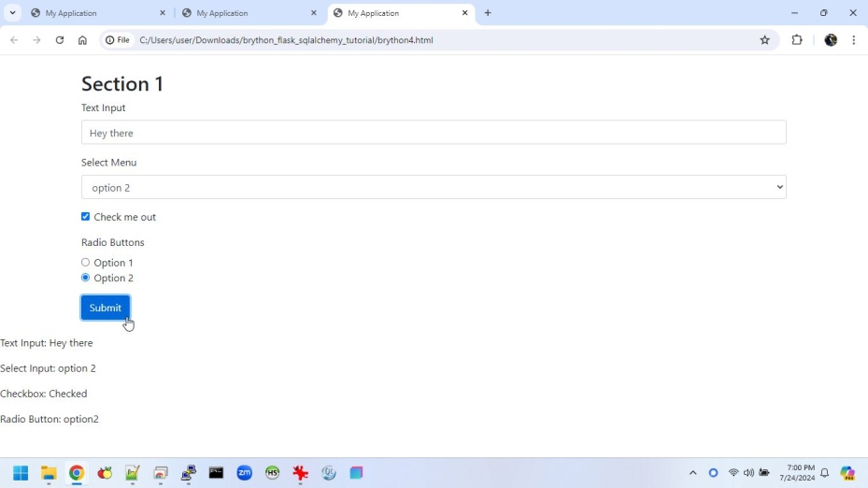Bookmark this page with the star icon
Image resolution: width=868 pixels, height=488 pixels.
764,40
